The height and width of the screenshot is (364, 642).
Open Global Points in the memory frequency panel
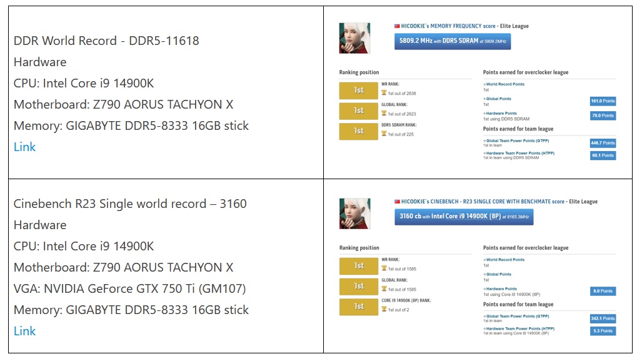point(498,99)
